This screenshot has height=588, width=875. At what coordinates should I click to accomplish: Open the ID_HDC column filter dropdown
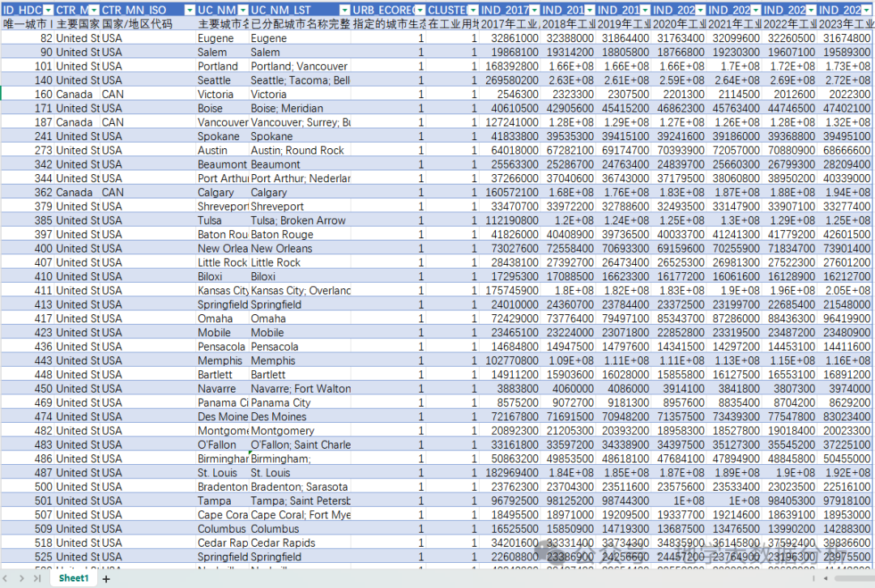[x=48, y=10]
